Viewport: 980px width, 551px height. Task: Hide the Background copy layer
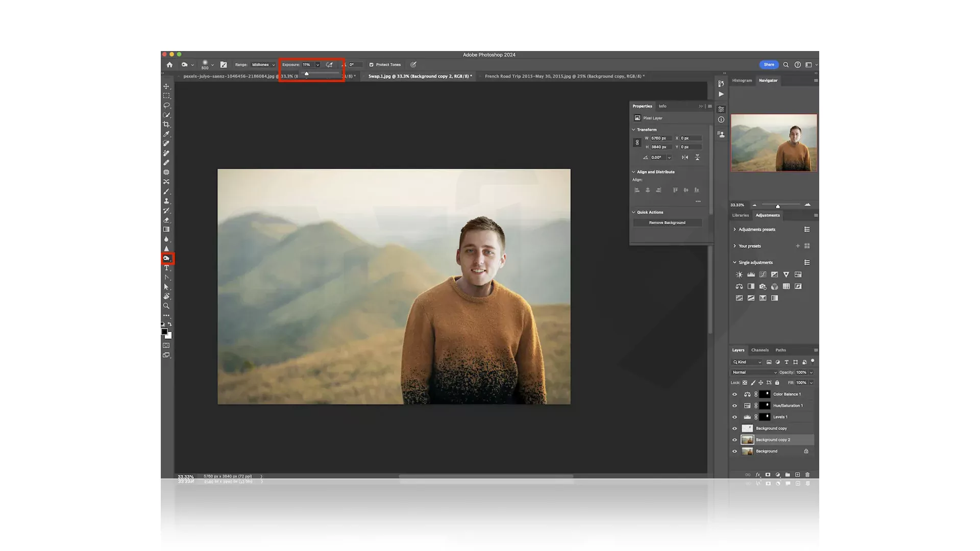tap(734, 429)
